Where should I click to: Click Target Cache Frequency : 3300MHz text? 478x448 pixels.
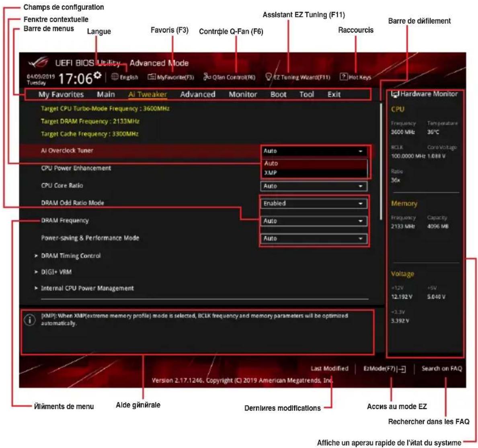[90, 134]
